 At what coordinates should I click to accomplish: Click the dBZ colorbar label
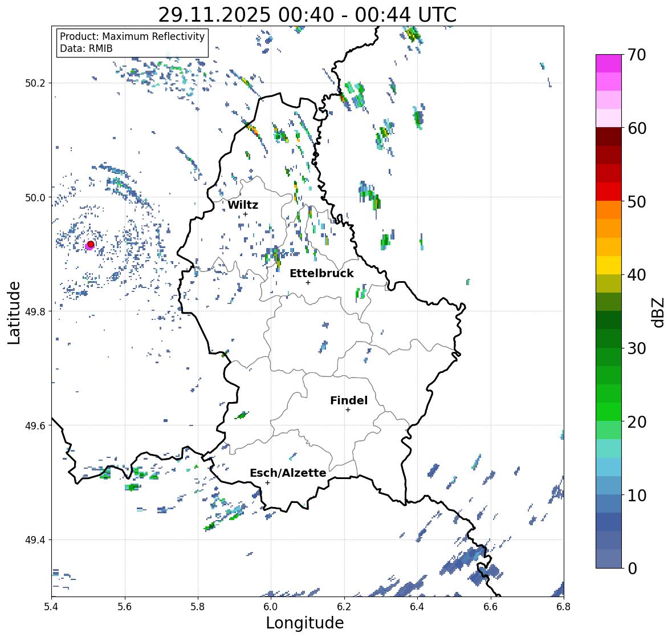click(658, 313)
